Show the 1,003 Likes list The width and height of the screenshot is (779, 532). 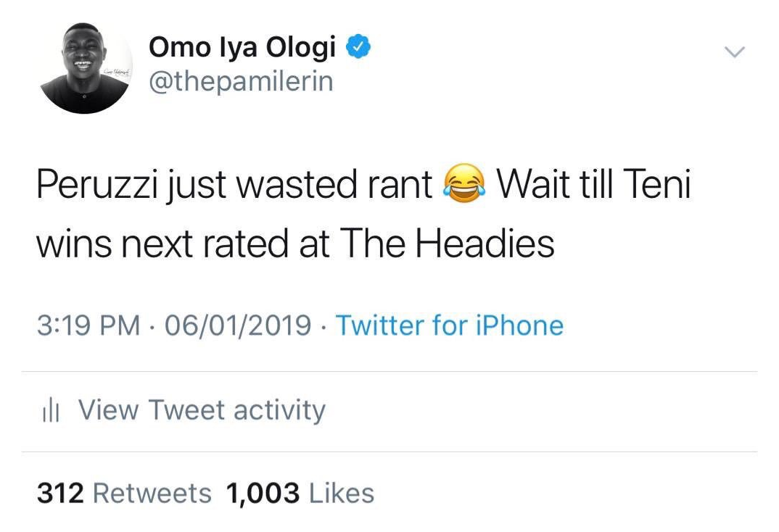click(x=300, y=494)
